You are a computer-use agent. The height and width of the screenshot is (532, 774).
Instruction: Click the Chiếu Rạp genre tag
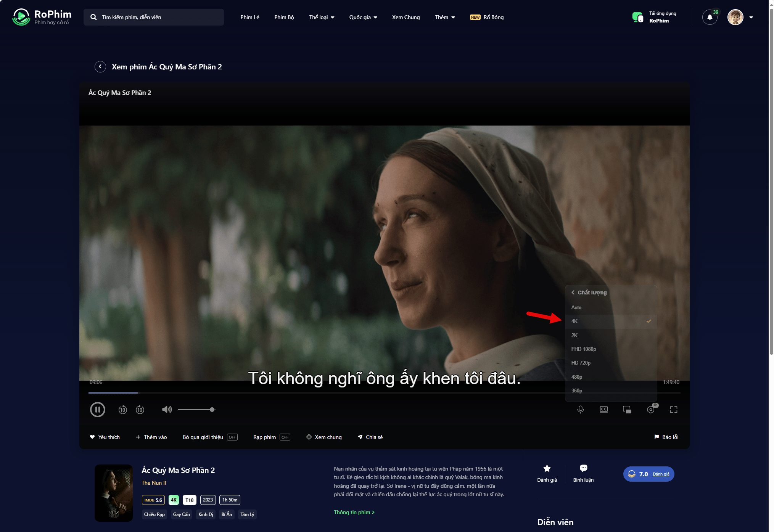click(x=154, y=514)
